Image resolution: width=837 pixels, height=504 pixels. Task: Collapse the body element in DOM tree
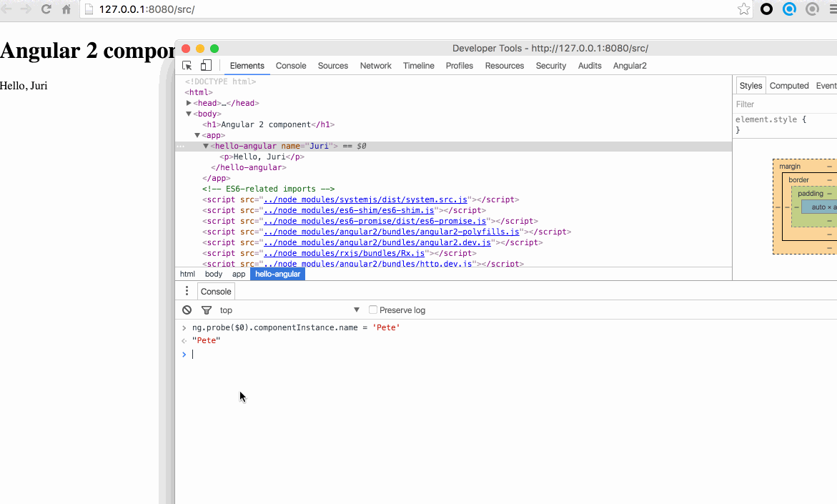[189, 114]
